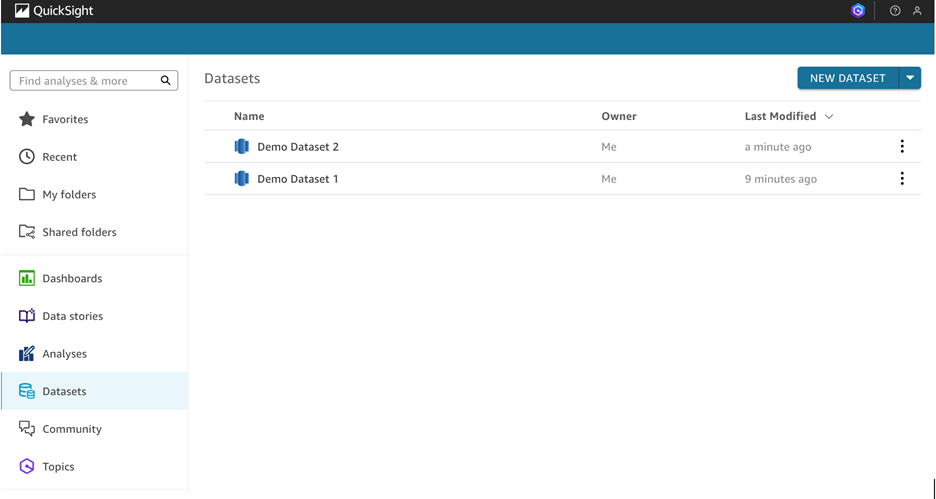The height and width of the screenshot is (499, 936).
Task: Open the Topics page
Action: (58, 467)
